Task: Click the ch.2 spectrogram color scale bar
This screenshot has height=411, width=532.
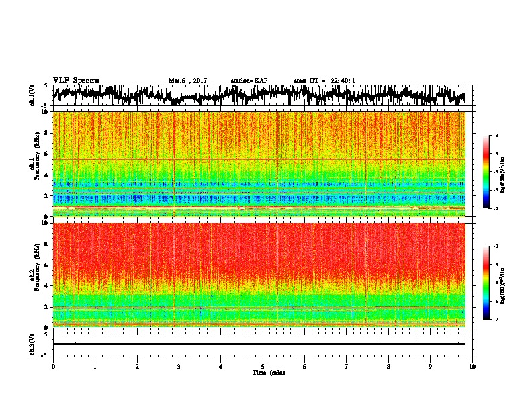Action: tap(486, 283)
